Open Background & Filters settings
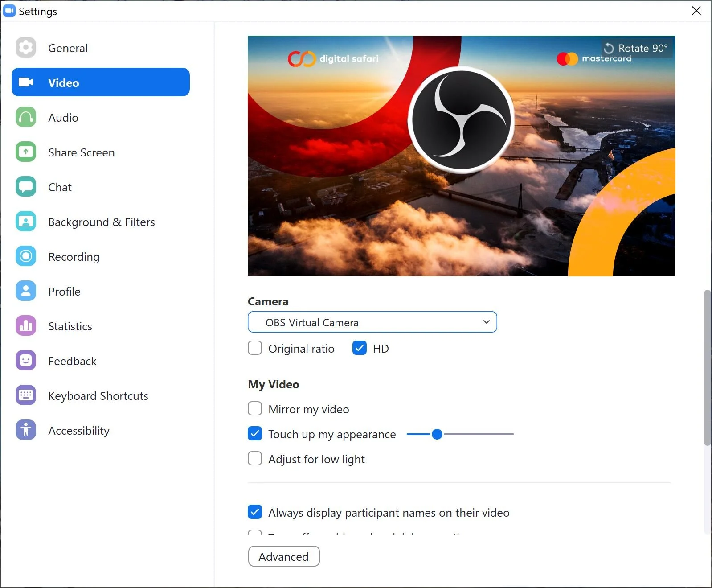Image resolution: width=712 pixels, height=588 pixels. (101, 222)
